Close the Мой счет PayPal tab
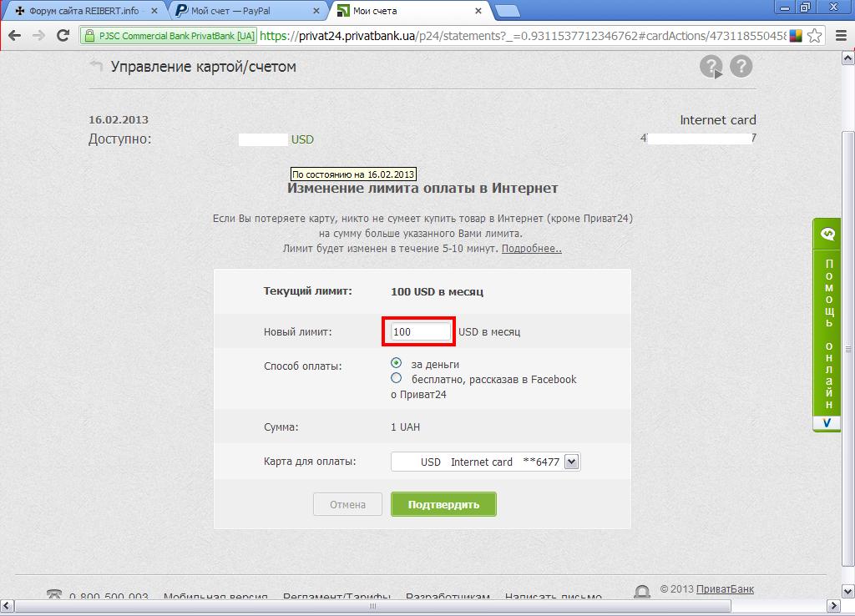Image resolution: width=855 pixels, height=616 pixels. point(316,11)
